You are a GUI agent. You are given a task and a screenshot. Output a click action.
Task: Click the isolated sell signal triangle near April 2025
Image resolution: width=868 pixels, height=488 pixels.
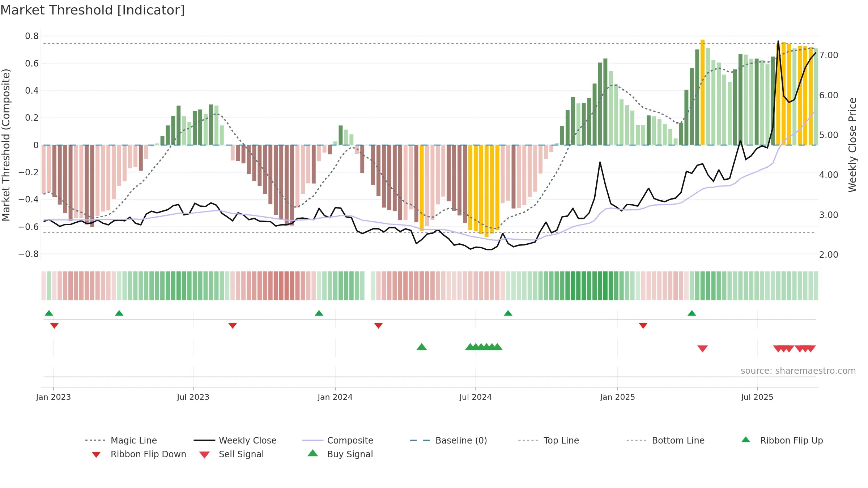coord(703,348)
